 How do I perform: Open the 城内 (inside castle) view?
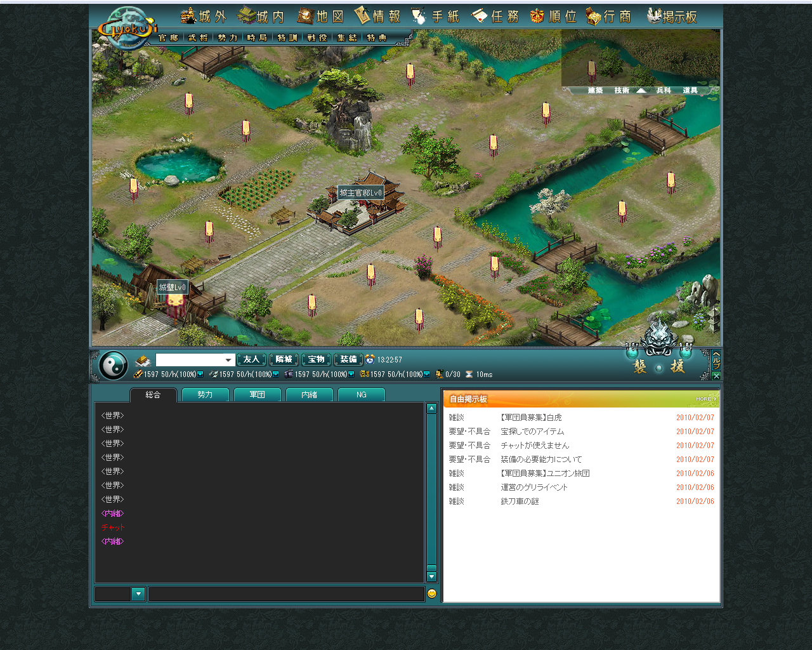click(261, 16)
